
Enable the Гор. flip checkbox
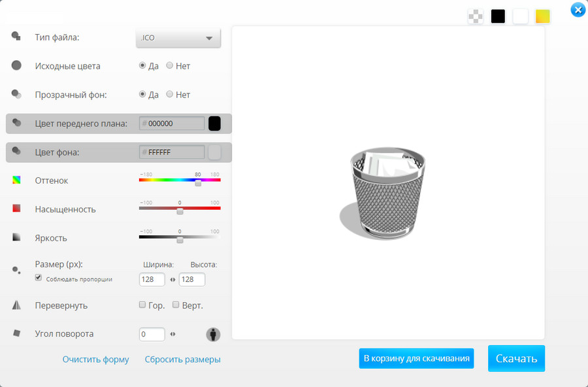pos(142,304)
